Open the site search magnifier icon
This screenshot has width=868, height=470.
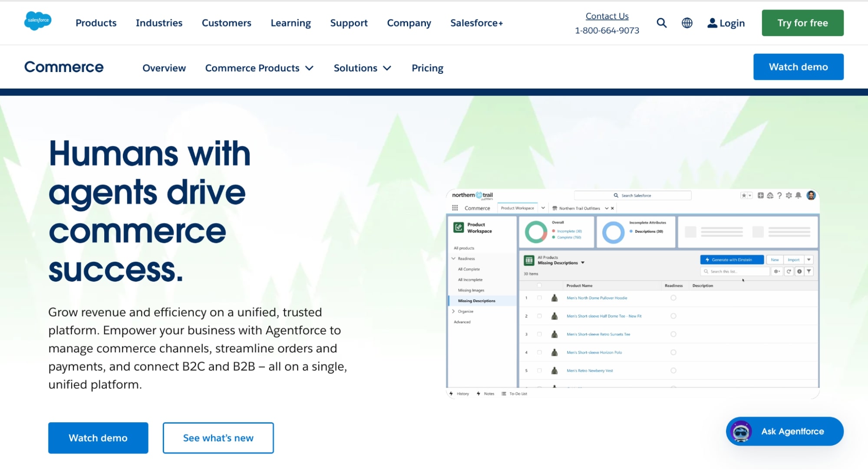[661, 23]
